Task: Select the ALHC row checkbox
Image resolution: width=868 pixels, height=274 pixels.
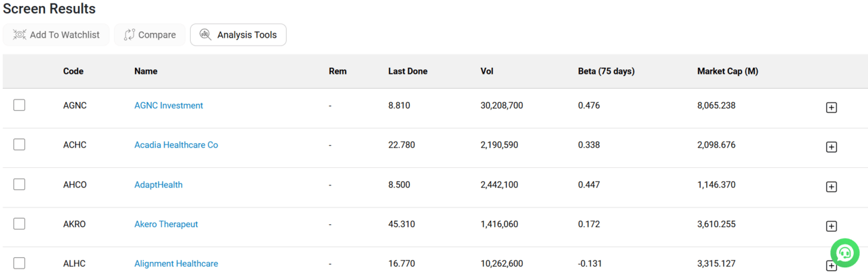Action: [x=19, y=263]
